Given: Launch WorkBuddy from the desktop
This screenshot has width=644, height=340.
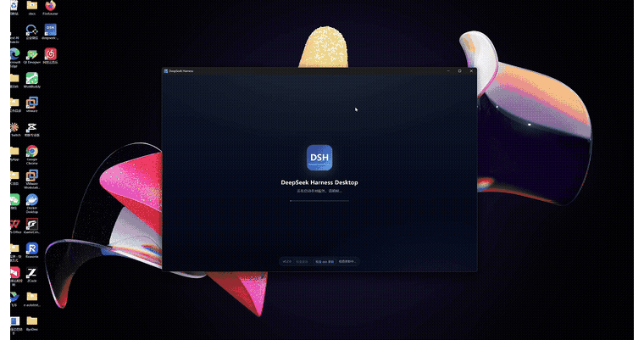Looking at the screenshot, I should click(32, 81).
